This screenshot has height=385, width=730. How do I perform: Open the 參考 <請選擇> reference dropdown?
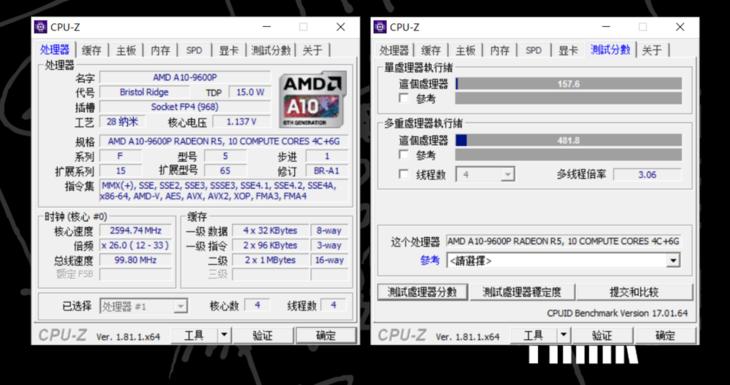[x=563, y=261]
